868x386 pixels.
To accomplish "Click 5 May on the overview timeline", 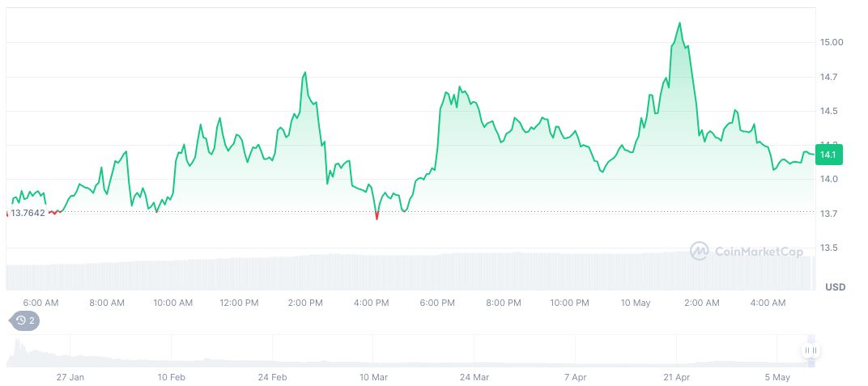I will 777,377.
